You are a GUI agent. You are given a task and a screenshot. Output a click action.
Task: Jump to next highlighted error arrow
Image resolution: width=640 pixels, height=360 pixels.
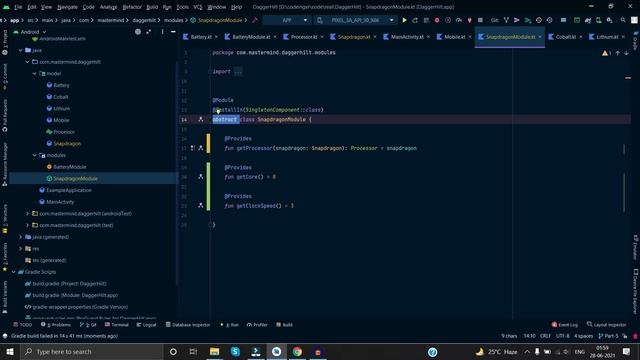click(x=626, y=53)
